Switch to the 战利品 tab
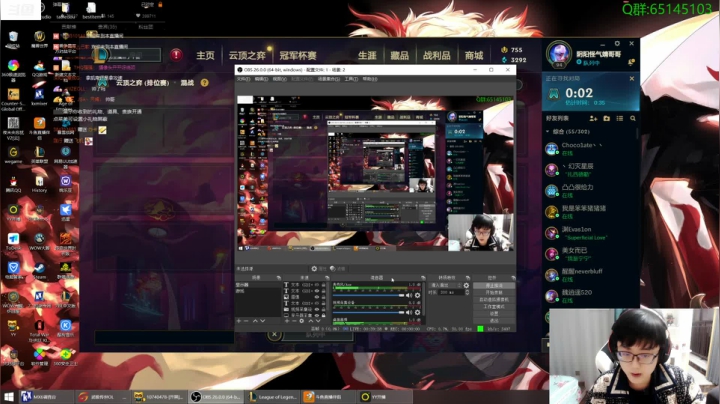The width and height of the screenshot is (720, 404). coord(436,56)
